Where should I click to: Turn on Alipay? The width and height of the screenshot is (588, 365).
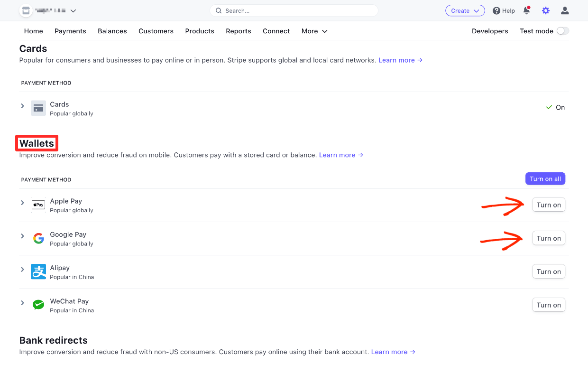point(549,271)
